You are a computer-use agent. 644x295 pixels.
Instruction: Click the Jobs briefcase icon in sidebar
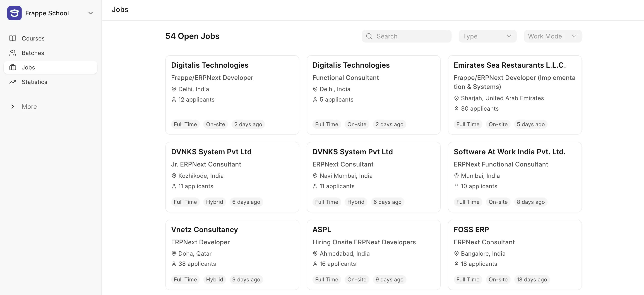(12, 67)
